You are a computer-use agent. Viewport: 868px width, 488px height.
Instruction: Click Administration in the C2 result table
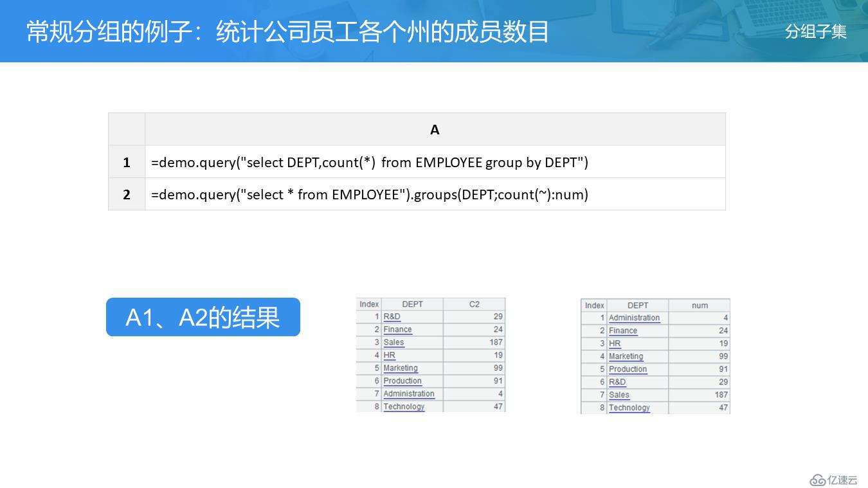(x=409, y=394)
